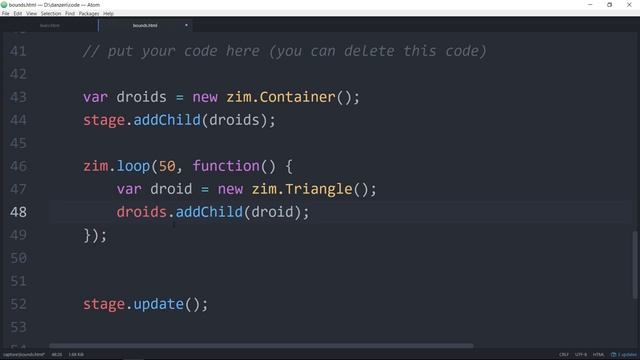Minimize the Atom window
The height and width of the screenshot is (360, 640).
[590, 5]
